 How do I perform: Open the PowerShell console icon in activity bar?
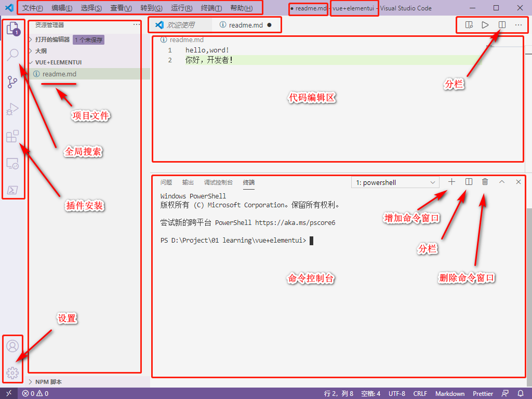tap(12, 190)
